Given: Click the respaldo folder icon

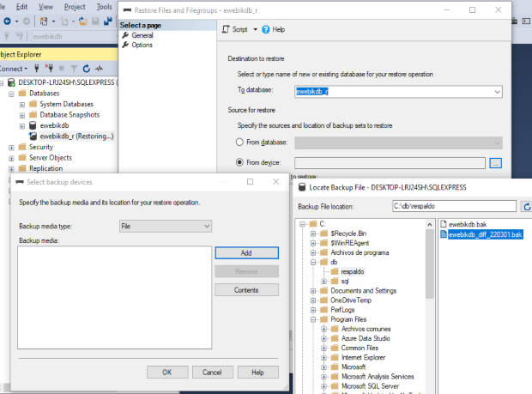Looking at the screenshot, I should click(x=335, y=271).
